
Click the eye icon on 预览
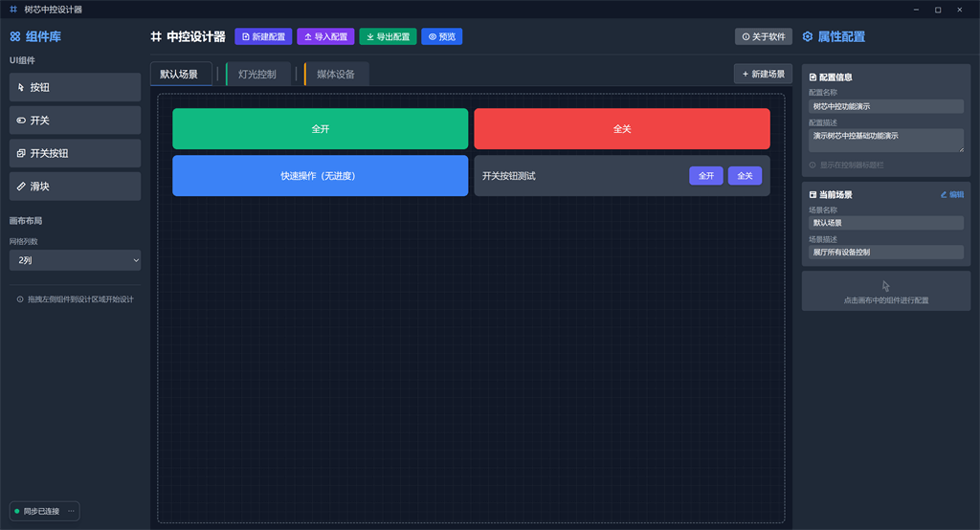[x=432, y=37]
